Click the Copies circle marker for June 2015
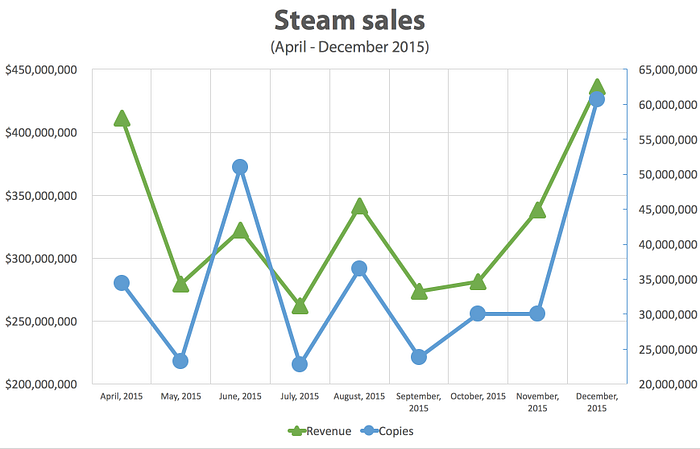The height and width of the screenshot is (449, 700). tap(240, 167)
